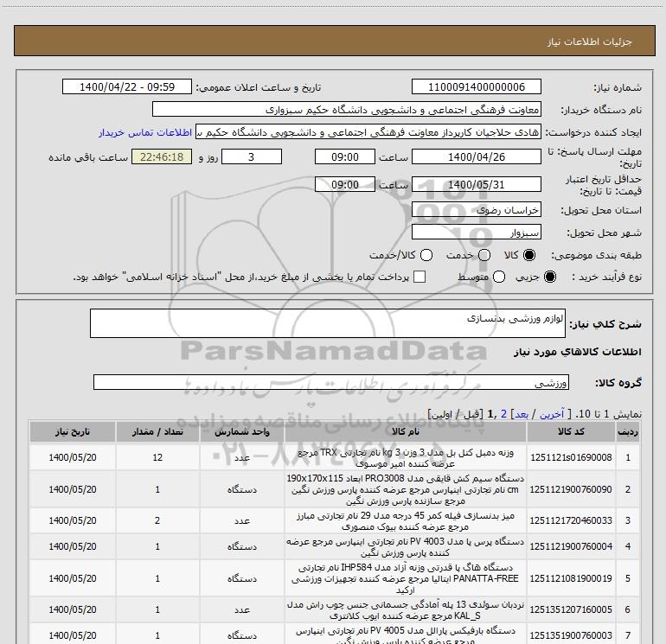Click item code 1251121s01690008
666x644 pixels.
point(571,457)
